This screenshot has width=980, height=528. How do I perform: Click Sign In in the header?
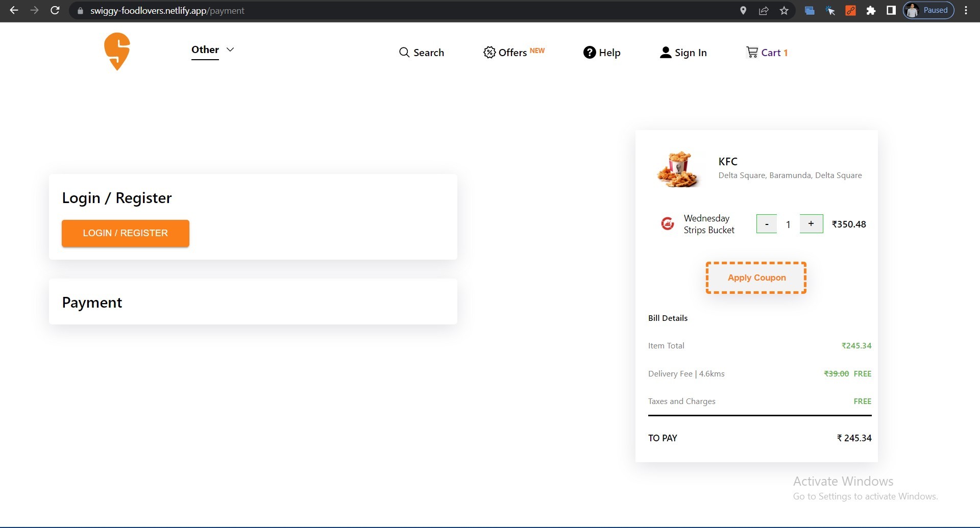click(683, 53)
